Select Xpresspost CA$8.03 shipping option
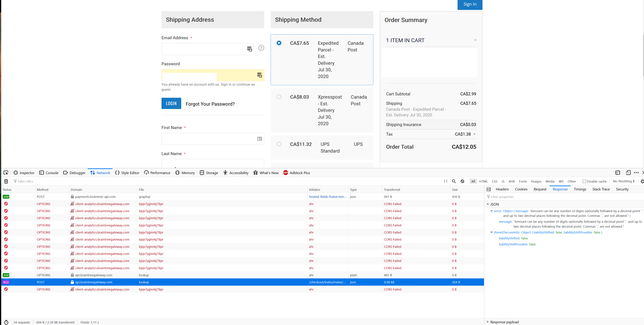Screen dimensions: 644x325 click(279, 97)
